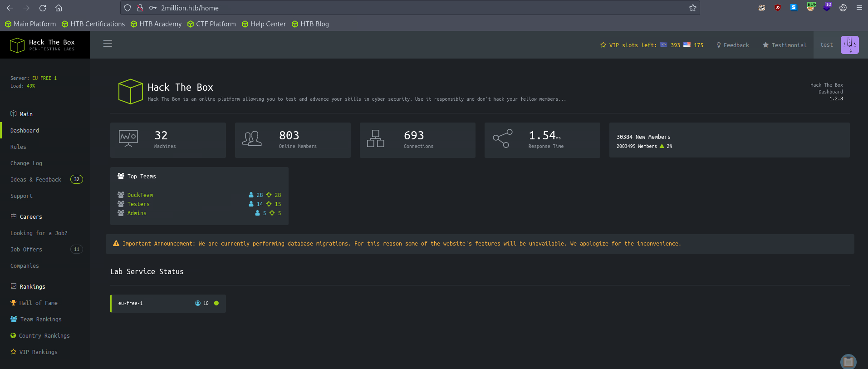Viewport: 868px width, 369px height.
Task: Open the Admins team link
Action: tap(137, 213)
